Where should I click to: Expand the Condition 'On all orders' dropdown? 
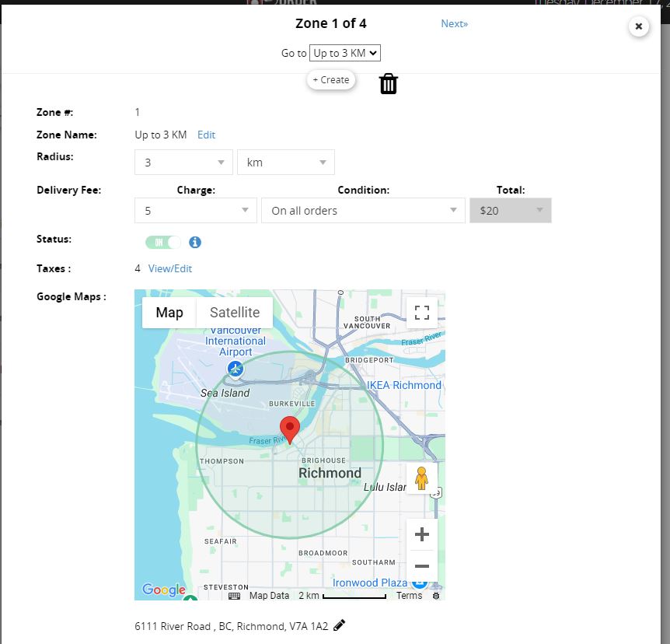[363, 210]
